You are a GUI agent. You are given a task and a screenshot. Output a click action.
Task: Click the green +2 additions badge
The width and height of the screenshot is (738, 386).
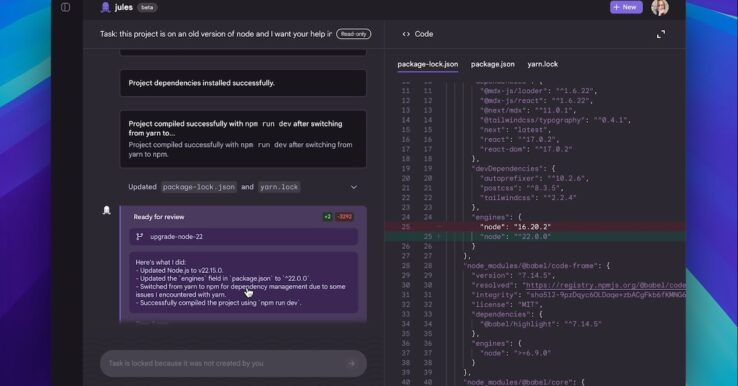tap(327, 217)
